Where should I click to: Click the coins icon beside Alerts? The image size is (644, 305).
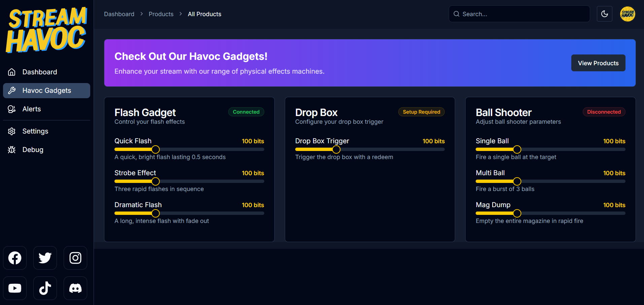[x=12, y=109]
